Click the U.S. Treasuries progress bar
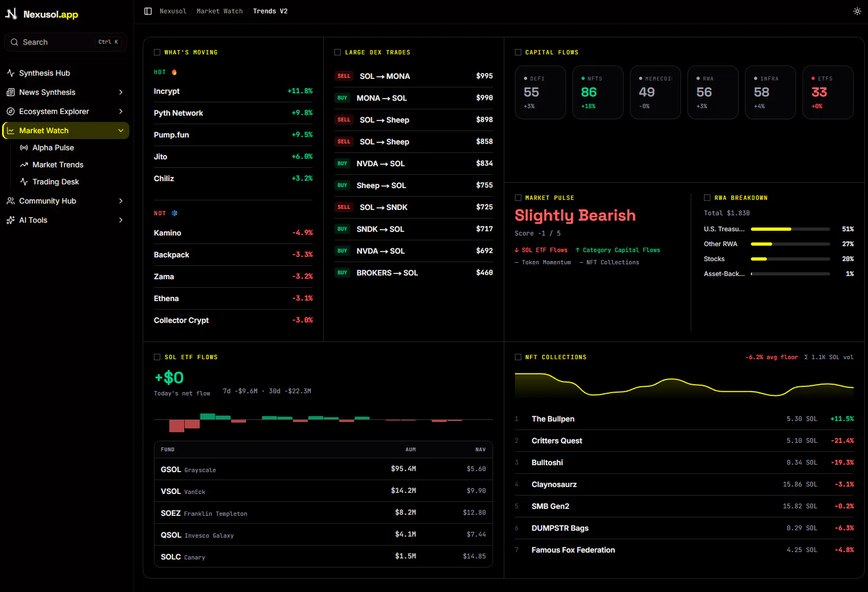 tap(790, 229)
